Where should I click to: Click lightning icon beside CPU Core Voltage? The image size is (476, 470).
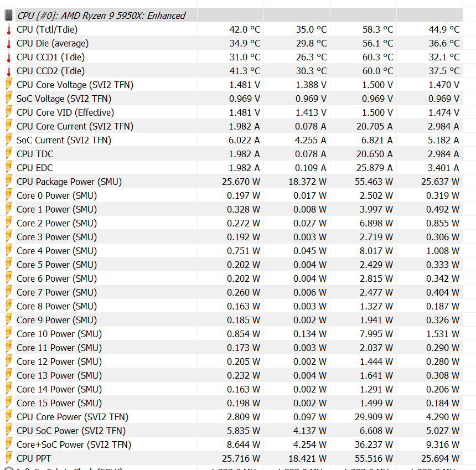click(9, 85)
